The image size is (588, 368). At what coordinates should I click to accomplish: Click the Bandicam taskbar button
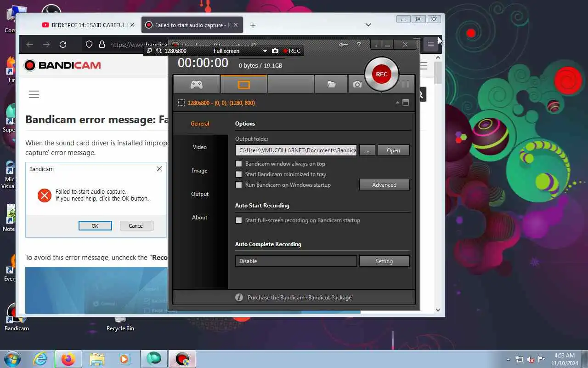point(182,359)
